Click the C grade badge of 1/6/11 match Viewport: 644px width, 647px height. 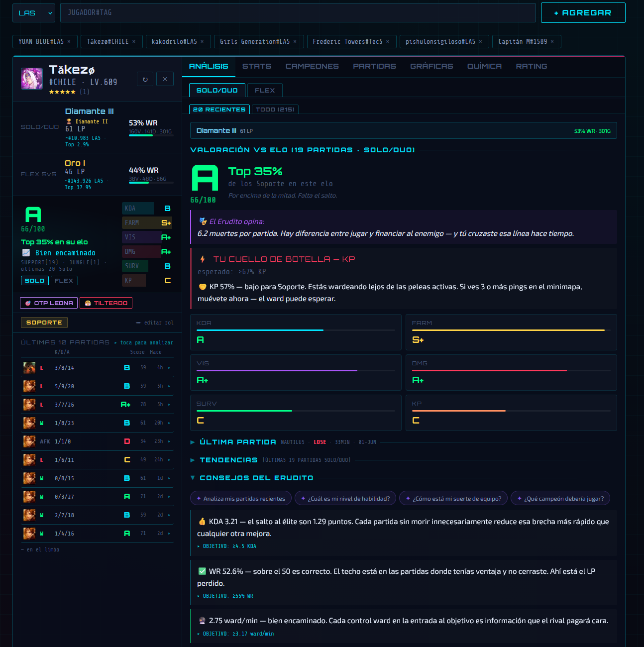pyautogui.click(x=127, y=460)
